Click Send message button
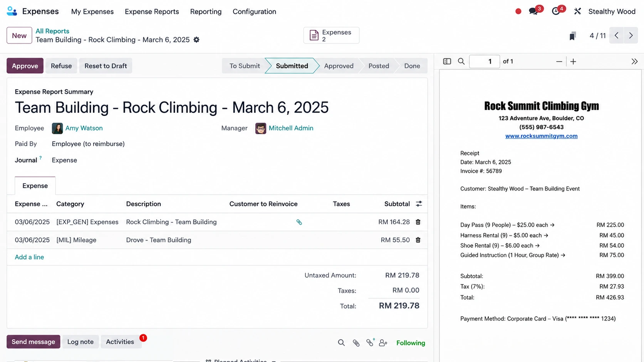Image resolution: width=644 pixels, height=362 pixels. (34, 342)
